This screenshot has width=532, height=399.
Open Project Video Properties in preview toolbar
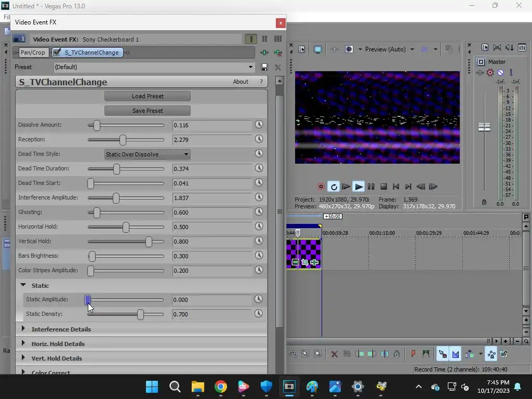(302, 49)
